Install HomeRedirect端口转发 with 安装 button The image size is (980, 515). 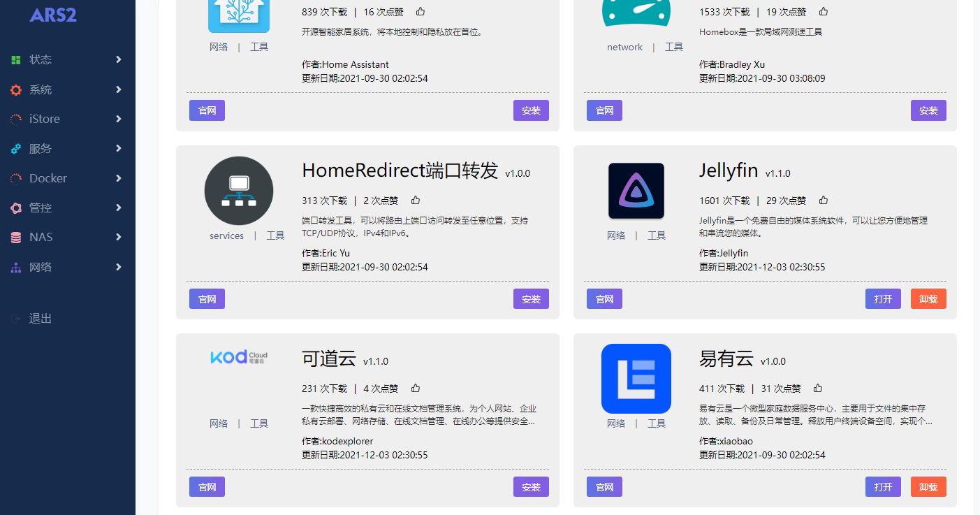tap(531, 299)
